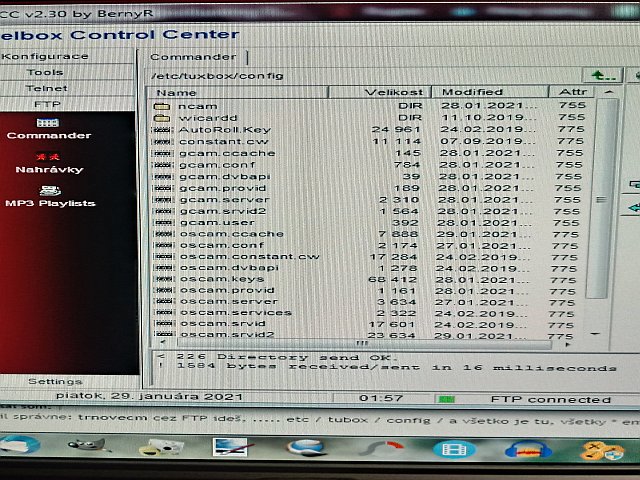The height and width of the screenshot is (480, 640).
Task: Select the gcam.user file row
Action: click(x=369, y=223)
